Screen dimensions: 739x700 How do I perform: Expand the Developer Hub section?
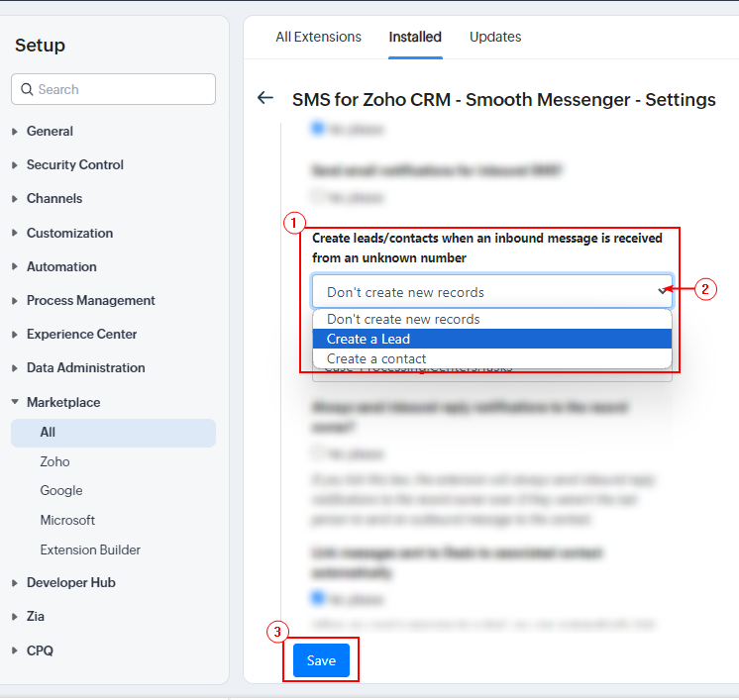70,583
